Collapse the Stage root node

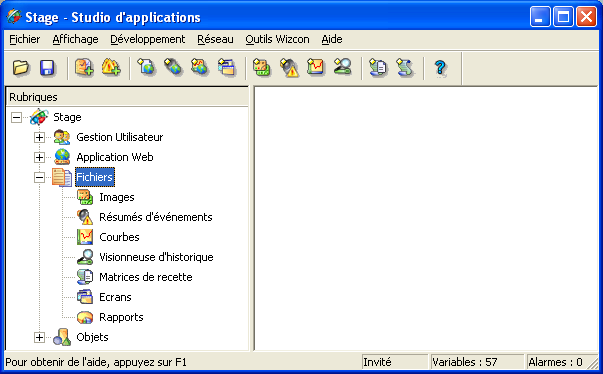coord(16,117)
